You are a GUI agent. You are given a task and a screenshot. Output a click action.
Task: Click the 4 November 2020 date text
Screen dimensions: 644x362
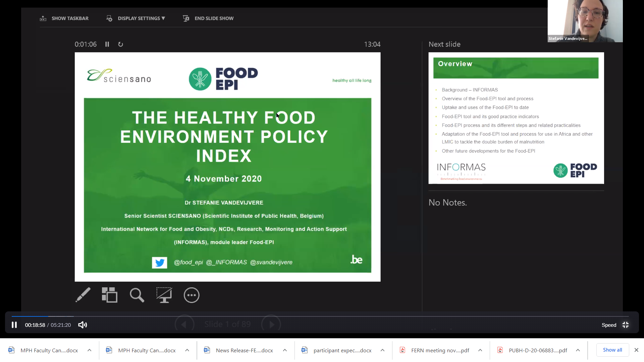click(224, 179)
